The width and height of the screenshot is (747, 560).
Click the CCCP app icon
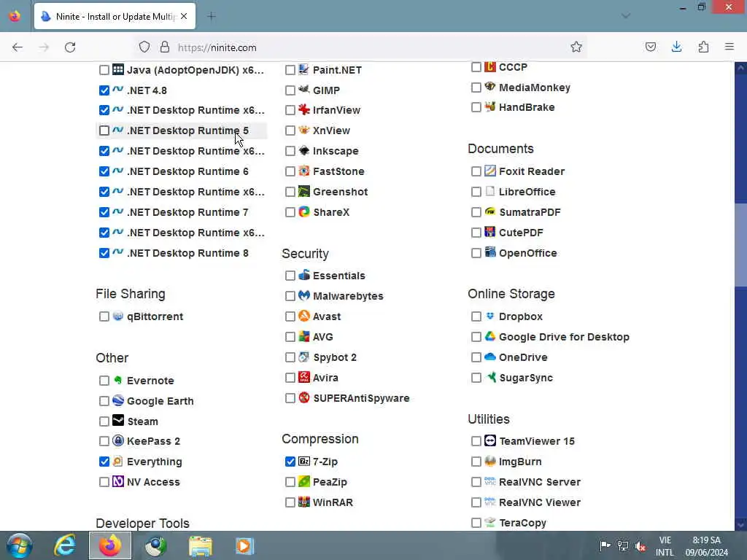tap(490, 66)
